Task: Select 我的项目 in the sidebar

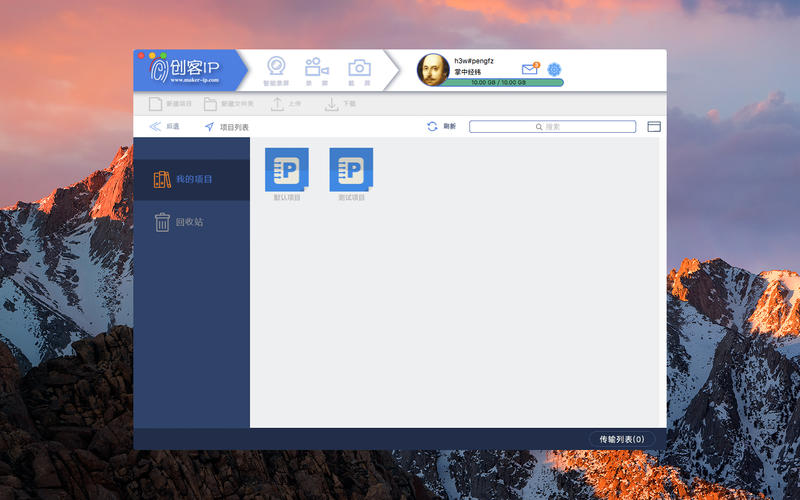Action: 192,180
